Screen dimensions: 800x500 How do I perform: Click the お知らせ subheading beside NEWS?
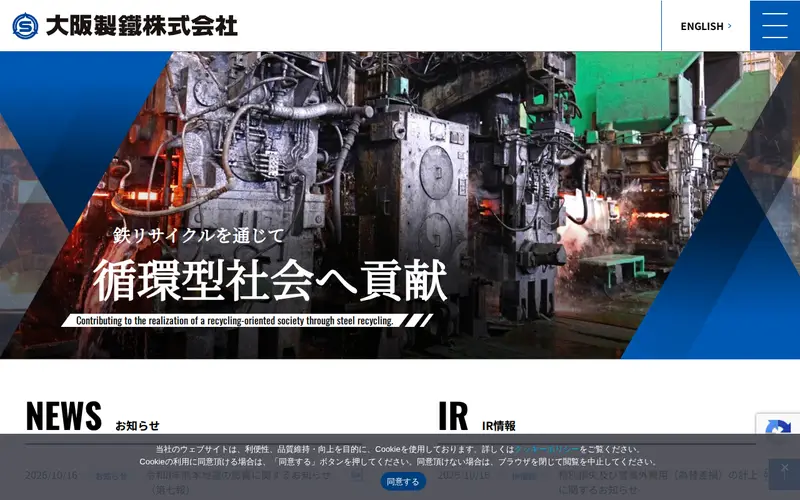point(137,425)
